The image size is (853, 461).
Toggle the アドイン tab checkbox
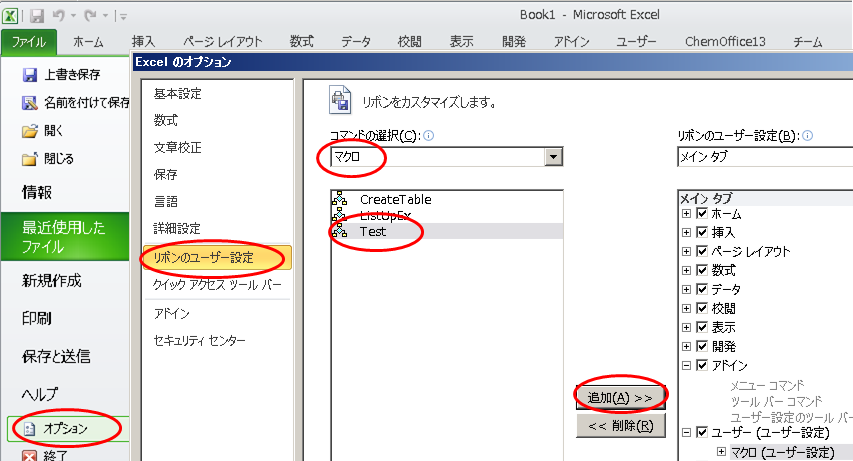coord(702,366)
